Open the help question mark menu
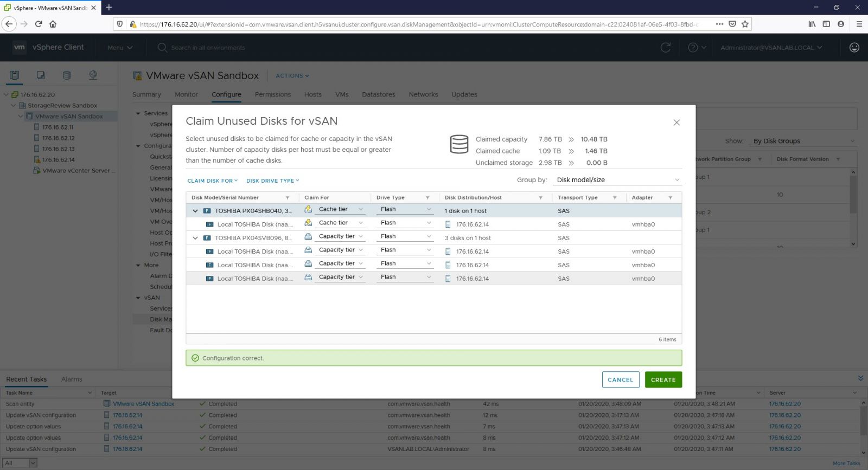The image size is (868, 470). tap(697, 48)
